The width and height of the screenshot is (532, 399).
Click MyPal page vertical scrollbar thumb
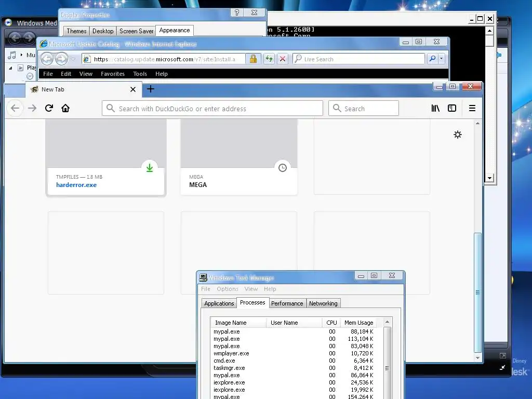(x=477, y=293)
